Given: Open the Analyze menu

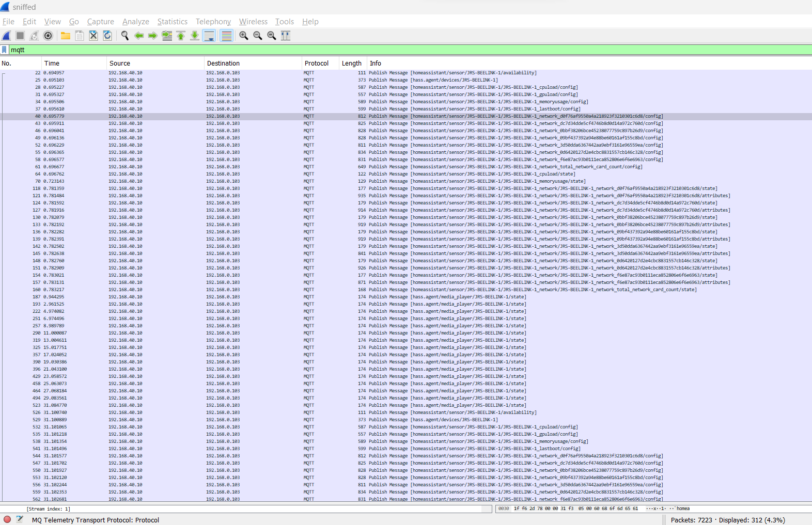Looking at the screenshot, I should 136,22.
